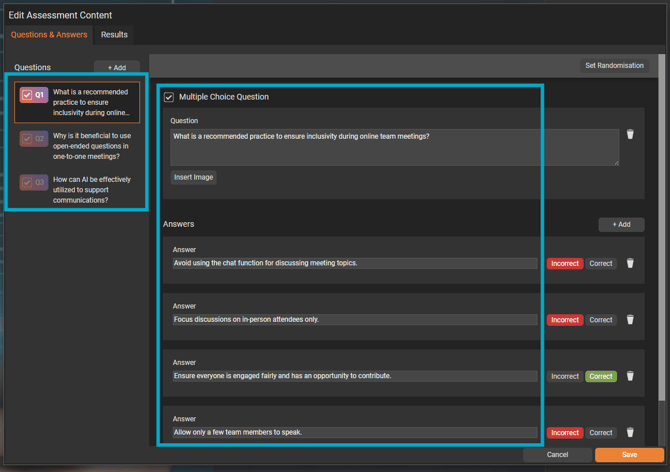670x472 pixels.
Task: Select question 'How can AI be effectively utilized'
Action: click(x=77, y=190)
